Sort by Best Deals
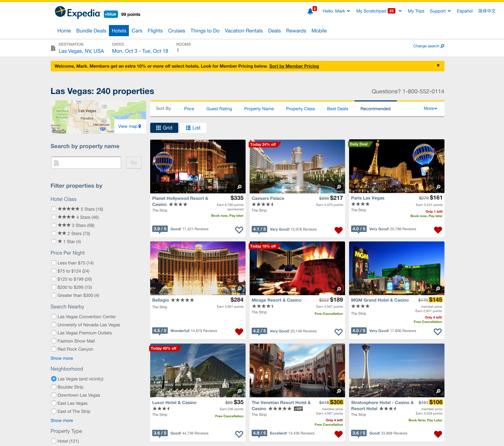The image size is (504, 446). 338,109
